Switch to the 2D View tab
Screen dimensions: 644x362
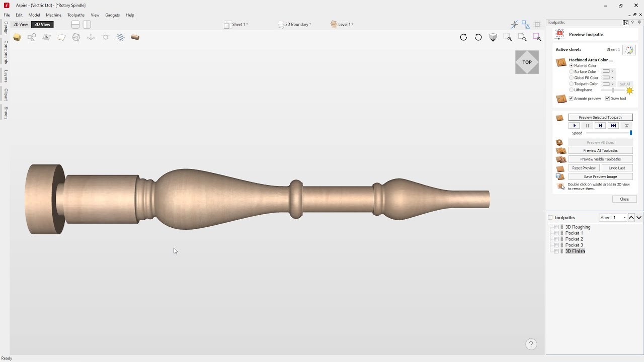(21, 24)
